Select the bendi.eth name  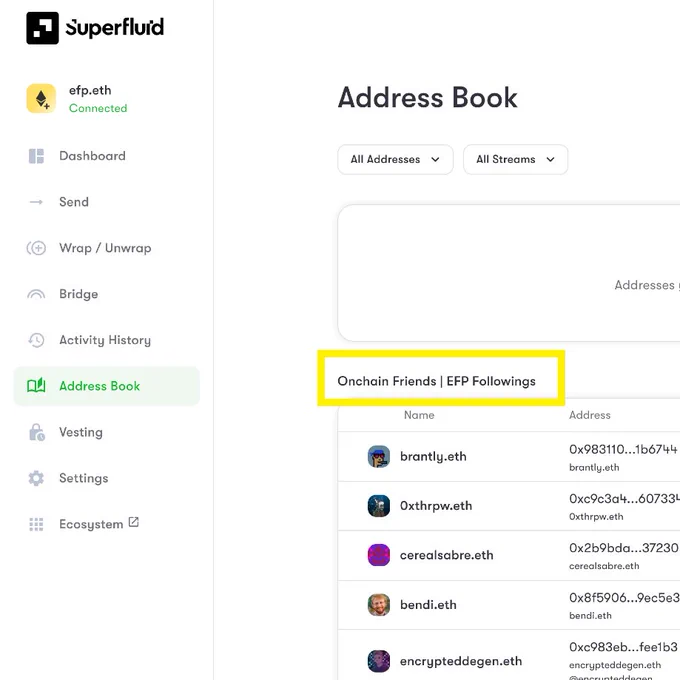coord(428,605)
